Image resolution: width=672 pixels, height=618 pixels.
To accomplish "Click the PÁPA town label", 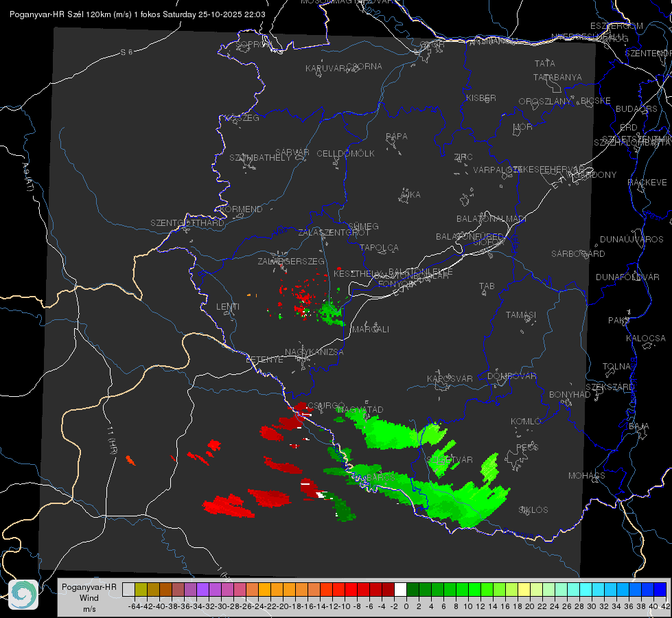I will [x=397, y=137].
